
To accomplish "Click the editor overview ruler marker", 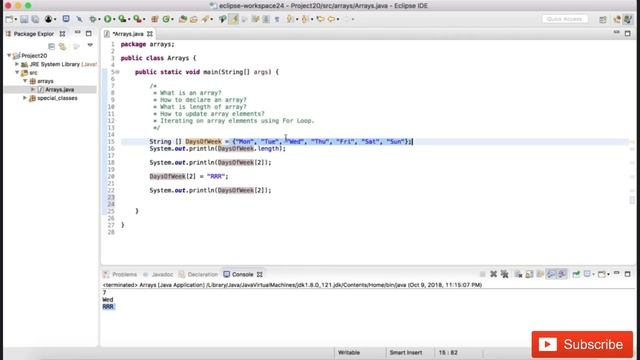I will coord(632,200).
